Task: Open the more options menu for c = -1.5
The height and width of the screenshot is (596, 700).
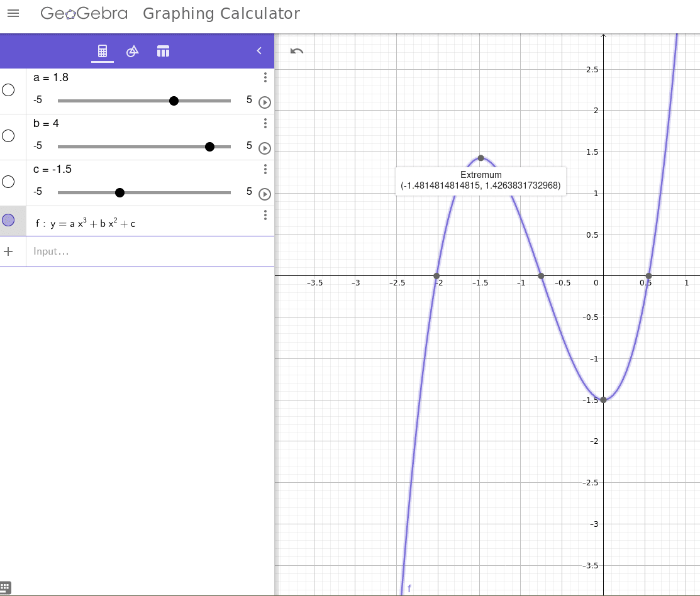Action: (x=265, y=169)
